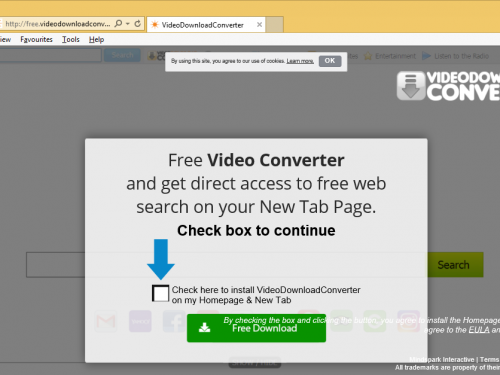Viewport: 500px width, 375px height.
Task: Open the cookie Learn more link
Action: pos(300,61)
